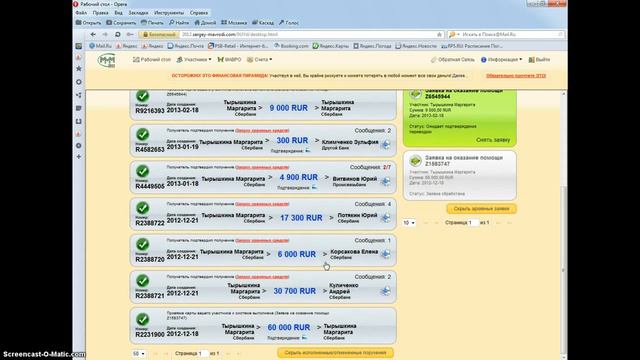Open messages icon for 30 700 RUR order
The image size is (640, 360).
385,291
